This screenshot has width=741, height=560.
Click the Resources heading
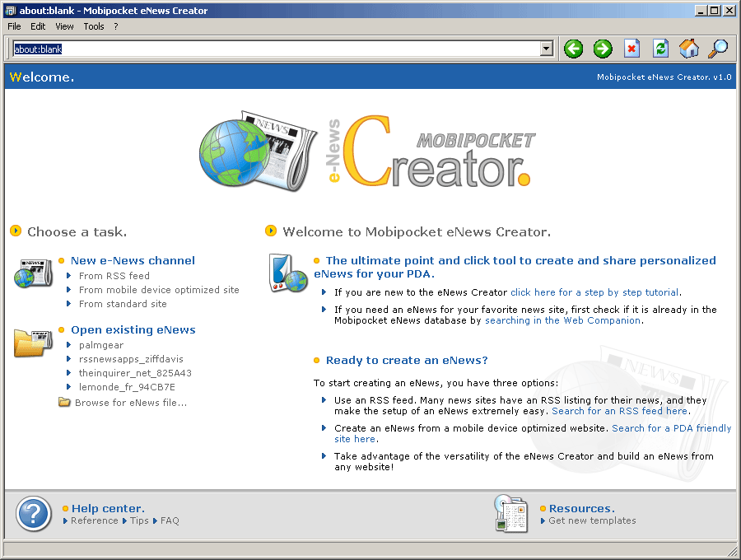pyautogui.click(x=582, y=508)
